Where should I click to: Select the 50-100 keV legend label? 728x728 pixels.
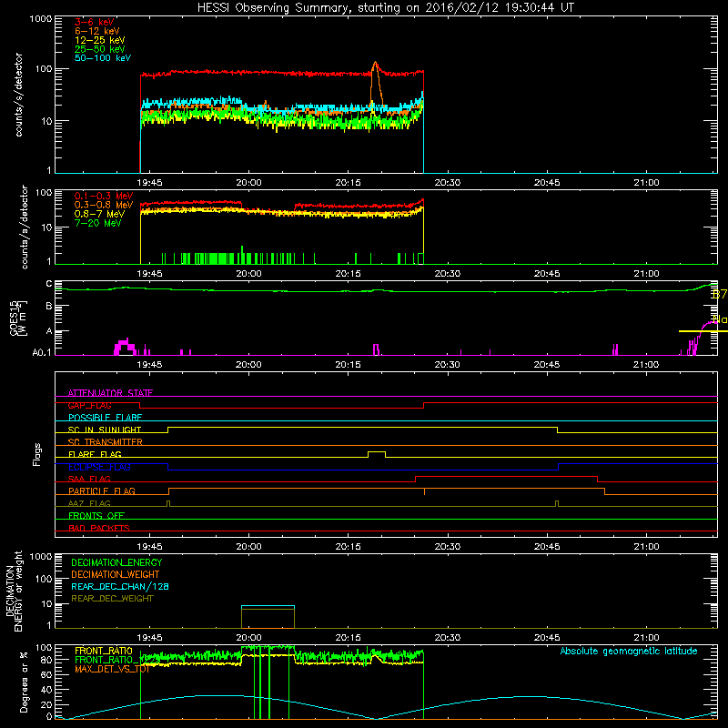103,58
